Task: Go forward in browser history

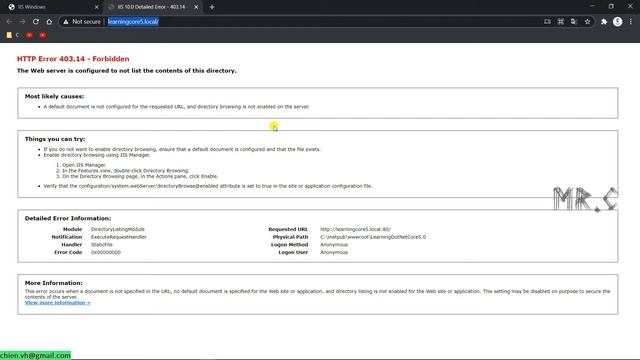Action: pyautogui.click(x=22, y=22)
